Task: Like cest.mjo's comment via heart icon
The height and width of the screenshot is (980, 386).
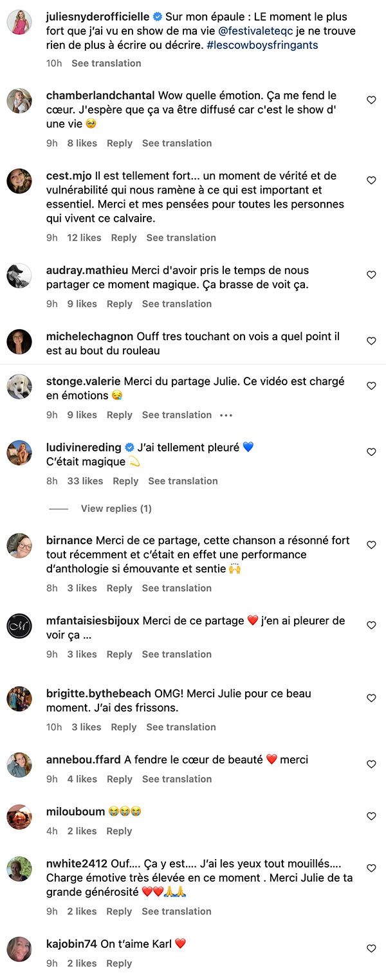Action: coord(371,180)
